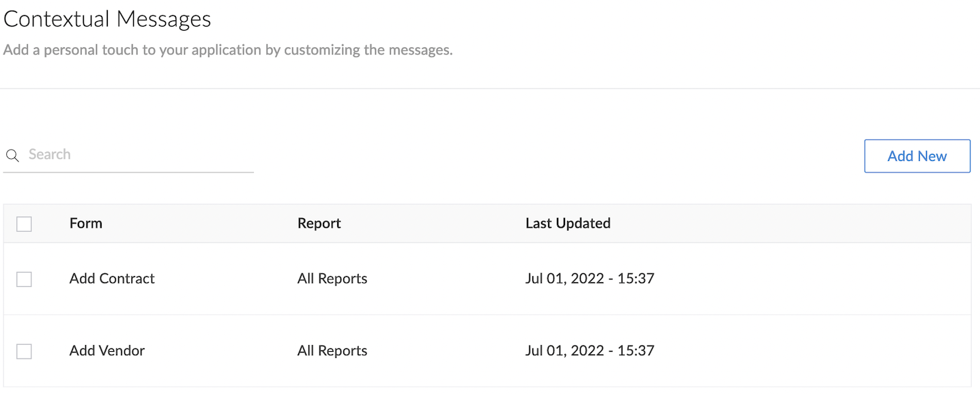
Task: Check the Add Vendor row checkbox
Action: tap(24, 351)
